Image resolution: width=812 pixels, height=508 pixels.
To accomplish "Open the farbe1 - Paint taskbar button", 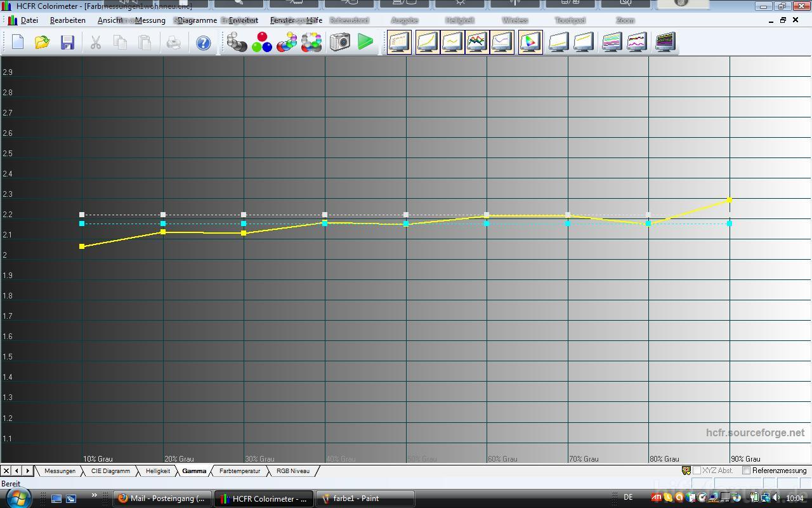I will coord(365,498).
